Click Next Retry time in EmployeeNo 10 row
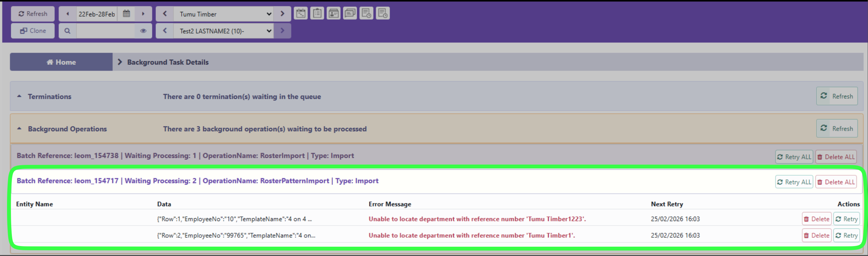This screenshot has height=256, width=868. [x=675, y=219]
